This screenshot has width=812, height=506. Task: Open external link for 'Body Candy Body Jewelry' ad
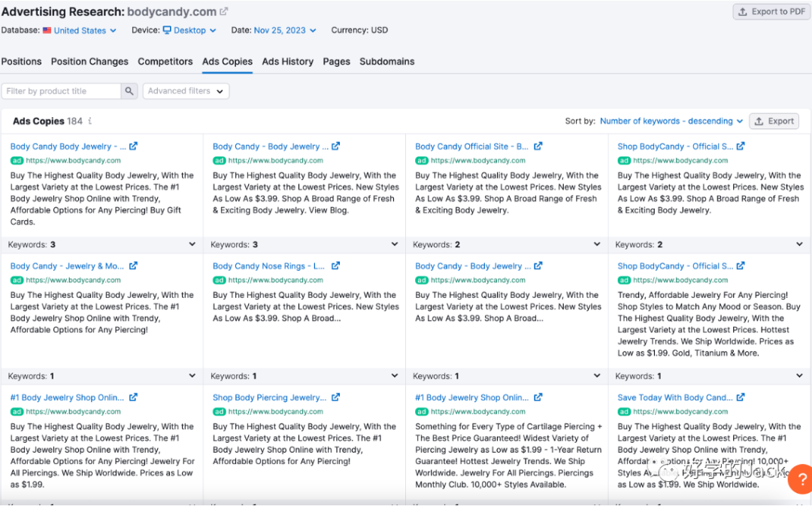click(133, 146)
